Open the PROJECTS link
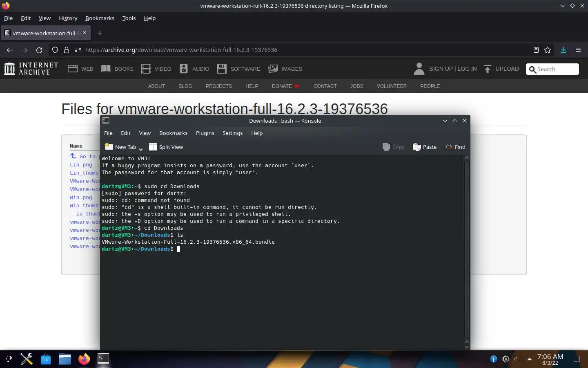The height and width of the screenshot is (368, 588). point(219,86)
